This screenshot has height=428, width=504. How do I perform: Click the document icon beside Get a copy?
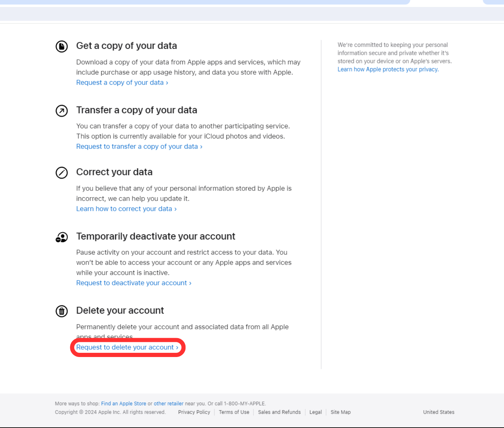(x=62, y=46)
